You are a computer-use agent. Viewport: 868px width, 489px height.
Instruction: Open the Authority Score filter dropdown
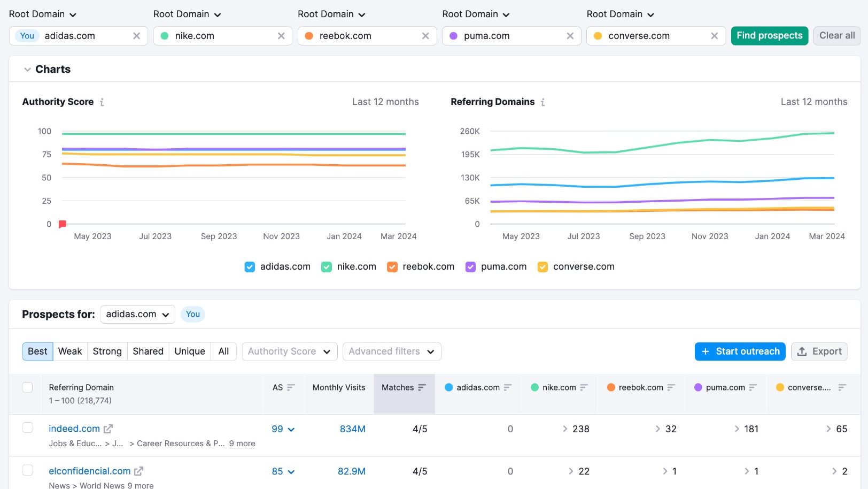[x=290, y=352]
